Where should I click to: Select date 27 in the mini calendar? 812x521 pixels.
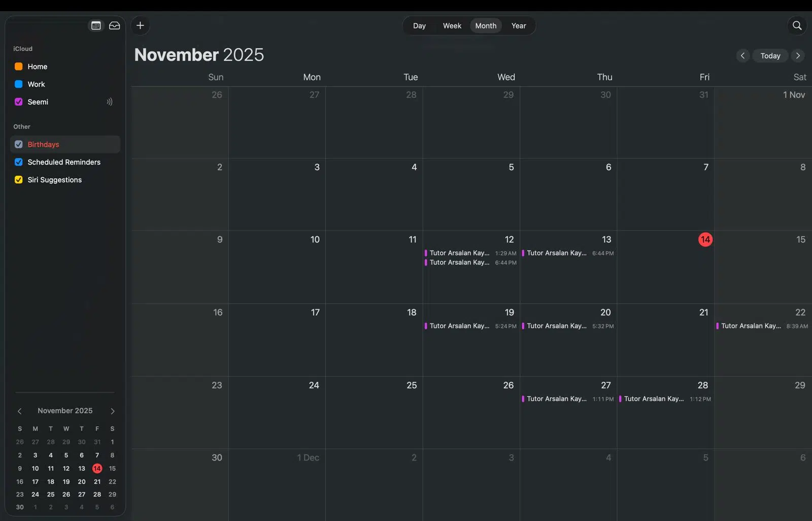tap(82, 494)
